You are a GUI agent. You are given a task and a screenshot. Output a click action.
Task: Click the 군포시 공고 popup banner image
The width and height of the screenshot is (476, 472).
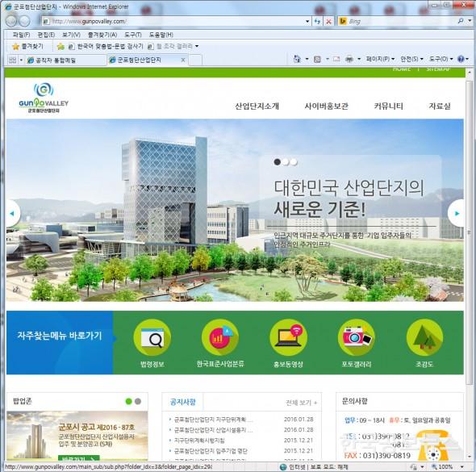coord(77,436)
